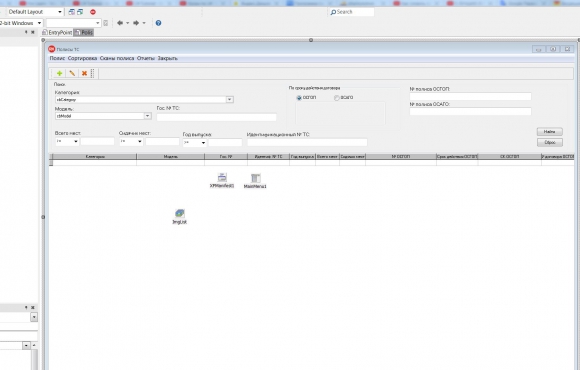The height and width of the screenshot is (370, 580).
Task: Open the Год выпуска comparison dropdown
Action: click(203, 142)
